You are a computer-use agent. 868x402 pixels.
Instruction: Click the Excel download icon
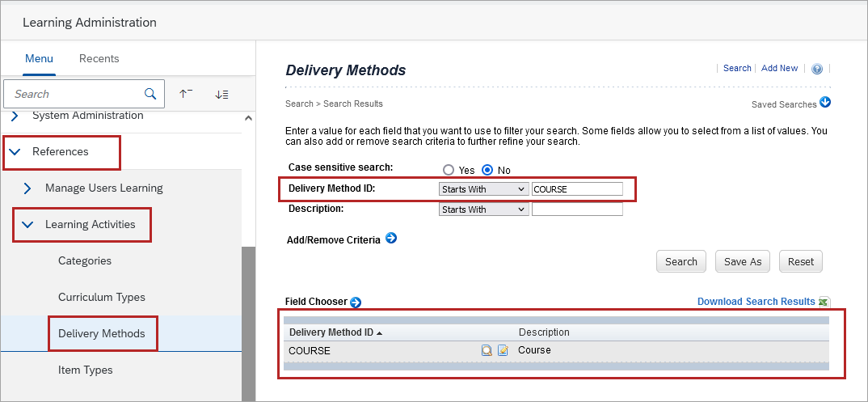pyautogui.click(x=824, y=303)
